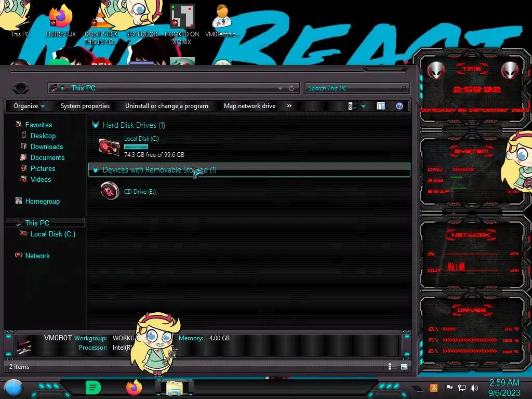
Task: Open the FURRY FUX Firefox desktop shortcut
Action: [60, 20]
